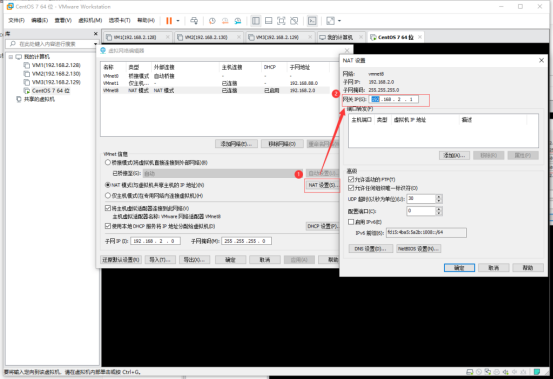Screen dimensions: 553x379
Task: Toggle connect host virtual adapter checkbox
Action: [x=108, y=208]
